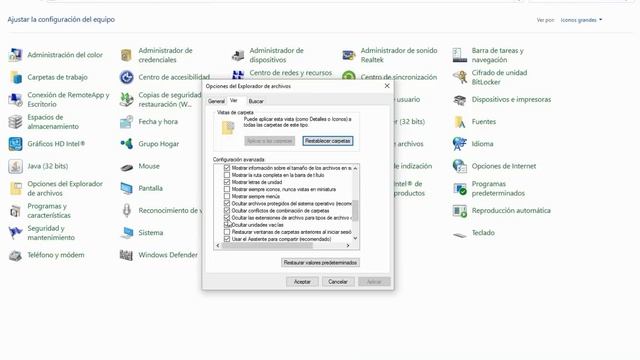Open Fuentes icon
The width and height of the screenshot is (640, 360).
tap(460, 122)
